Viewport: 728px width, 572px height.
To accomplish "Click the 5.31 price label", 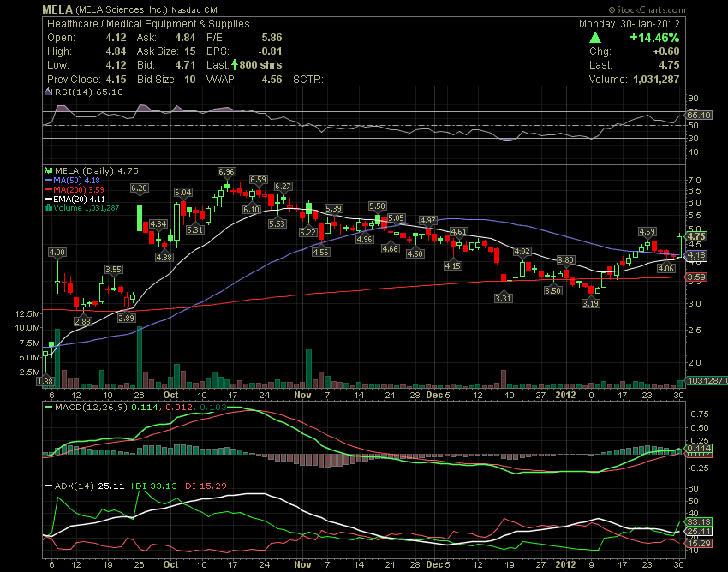I will (195, 229).
